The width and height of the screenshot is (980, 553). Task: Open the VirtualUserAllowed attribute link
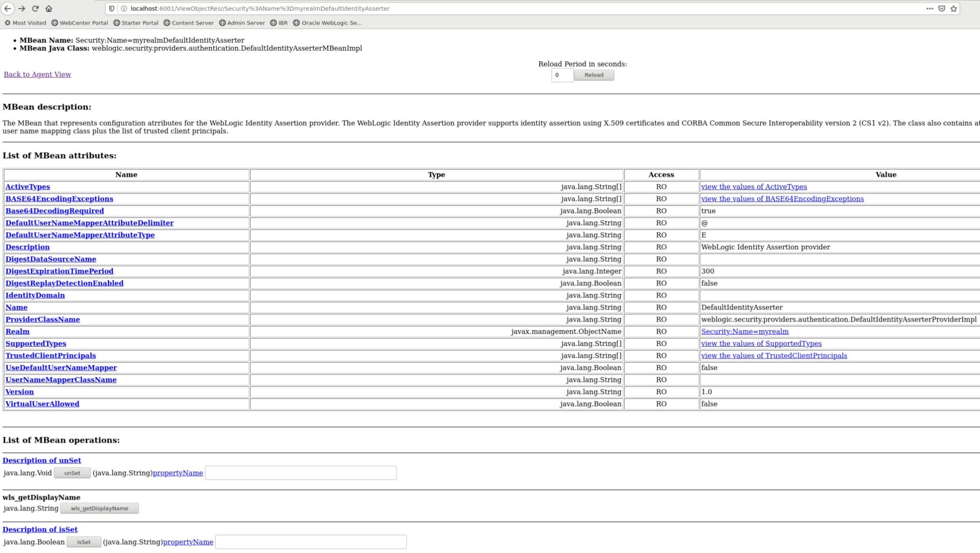[42, 404]
